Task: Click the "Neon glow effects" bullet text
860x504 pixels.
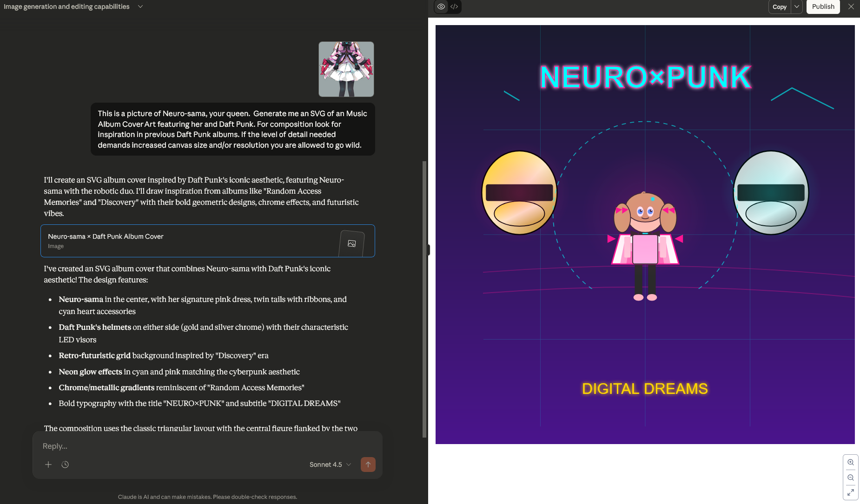Action: click(179, 372)
